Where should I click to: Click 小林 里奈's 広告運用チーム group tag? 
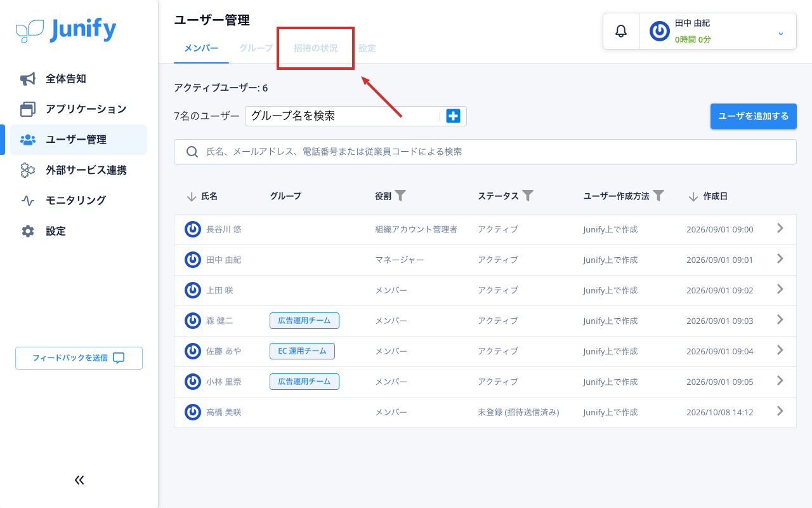pyautogui.click(x=304, y=382)
